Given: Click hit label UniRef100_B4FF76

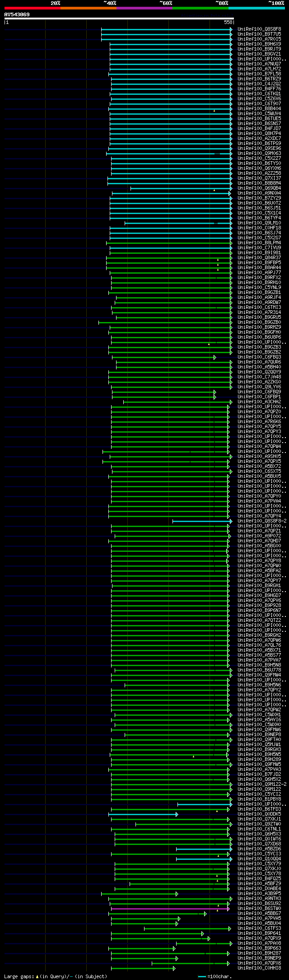Looking at the screenshot, I should pyautogui.click(x=259, y=89).
